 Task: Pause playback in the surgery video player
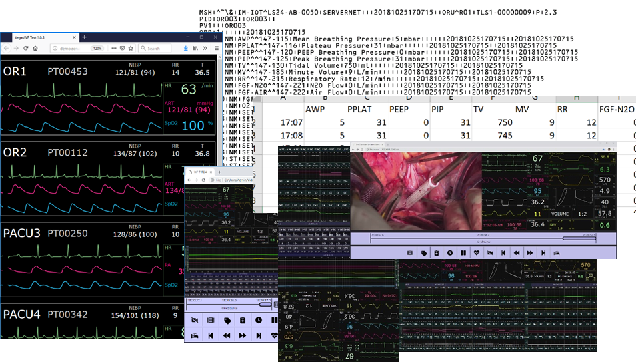[463, 252]
